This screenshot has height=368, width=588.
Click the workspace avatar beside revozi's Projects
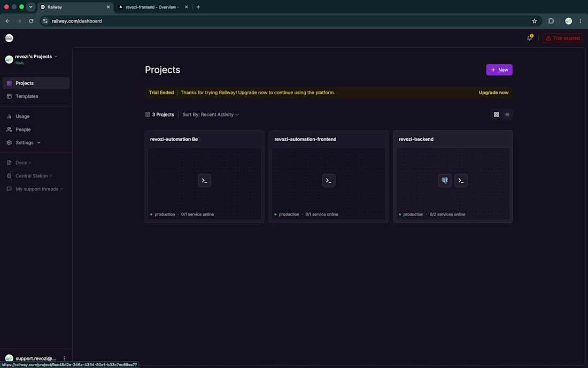pos(9,59)
